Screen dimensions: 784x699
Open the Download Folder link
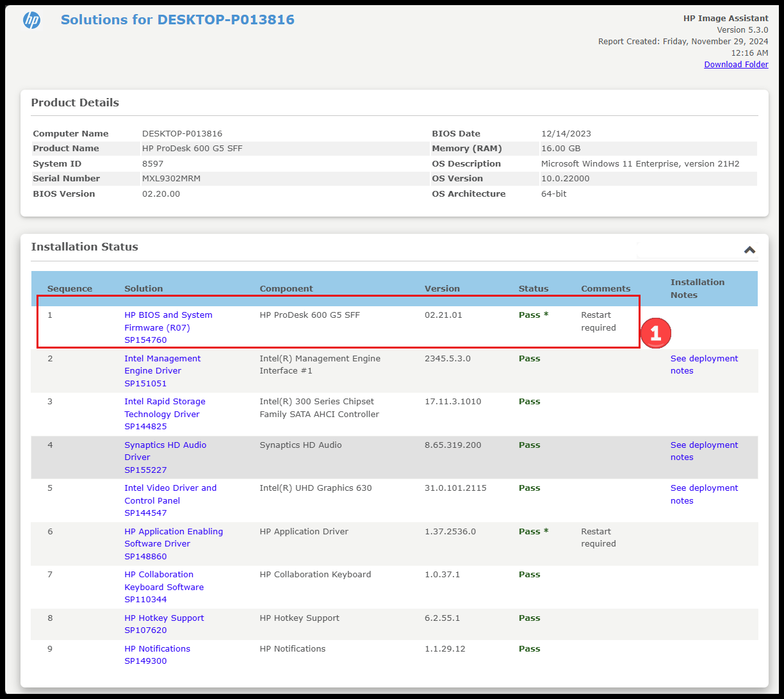click(735, 64)
